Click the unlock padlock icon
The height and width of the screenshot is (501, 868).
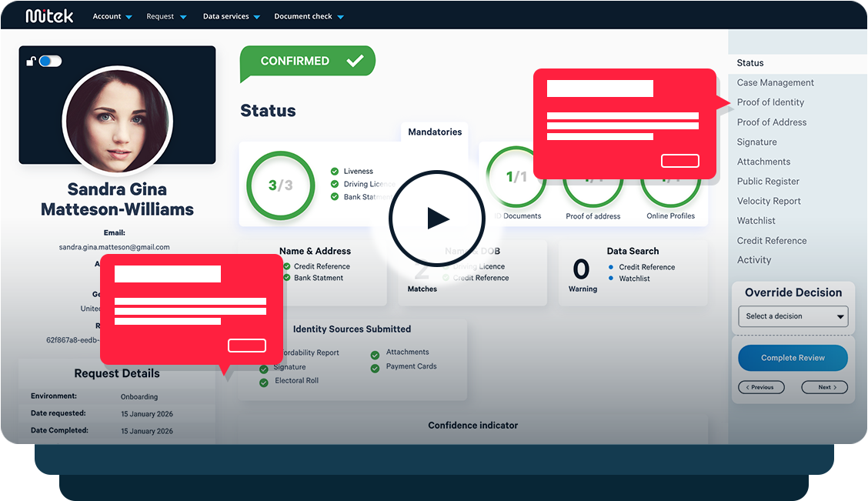tap(31, 61)
